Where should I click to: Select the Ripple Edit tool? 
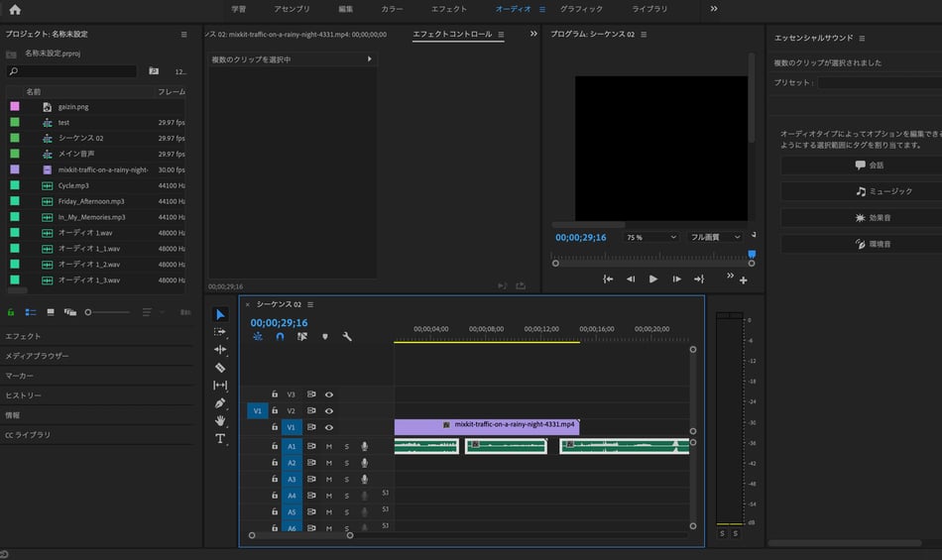click(220, 350)
